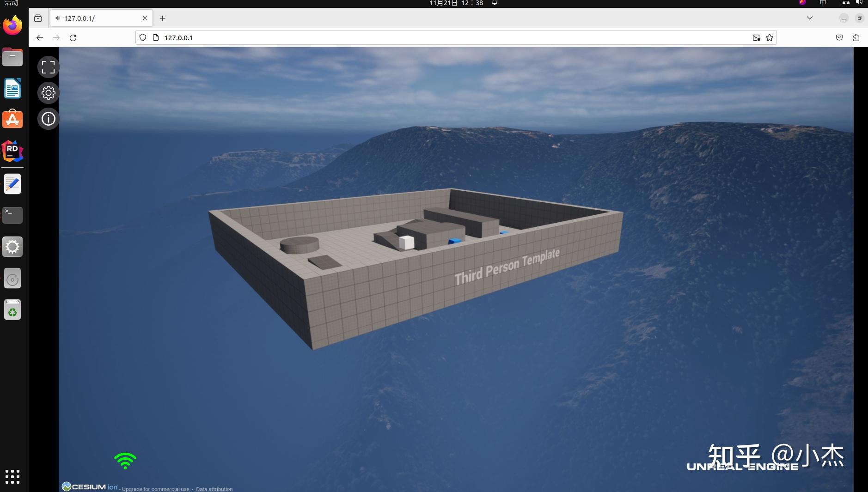Open the viewer settings gear overlay
Image resolution: width=868 pixels, height=492 pixels.
tap(48, 93)
